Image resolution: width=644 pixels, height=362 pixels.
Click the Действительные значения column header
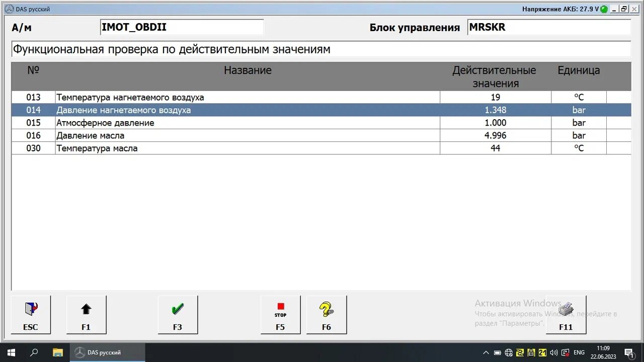click(494, 77)
